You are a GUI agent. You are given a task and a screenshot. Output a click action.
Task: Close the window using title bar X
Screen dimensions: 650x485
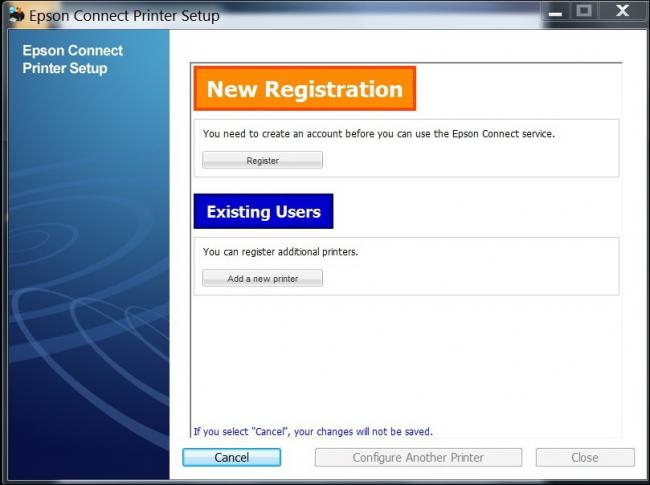622,11
